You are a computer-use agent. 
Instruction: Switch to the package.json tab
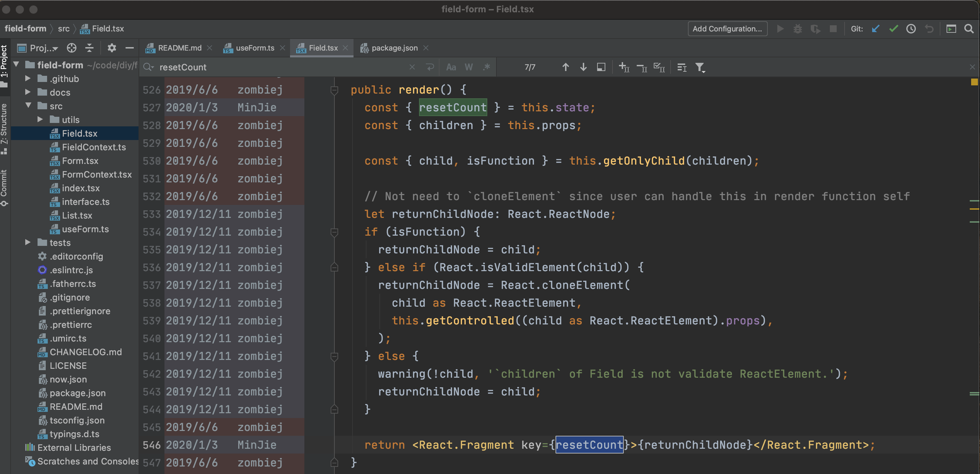pos(394,47)
